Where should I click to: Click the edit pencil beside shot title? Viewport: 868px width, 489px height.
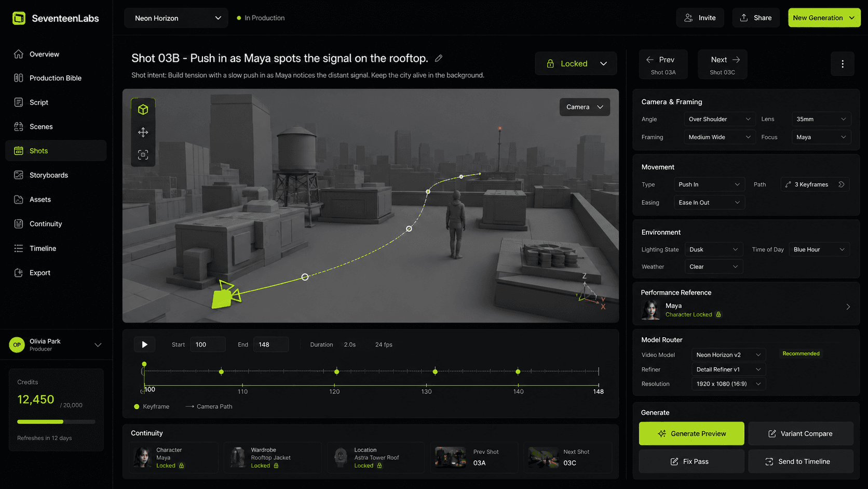tap(439, 58)
